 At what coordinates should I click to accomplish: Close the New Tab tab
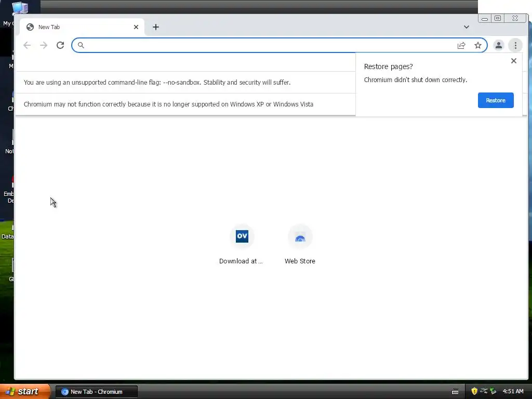136,27
